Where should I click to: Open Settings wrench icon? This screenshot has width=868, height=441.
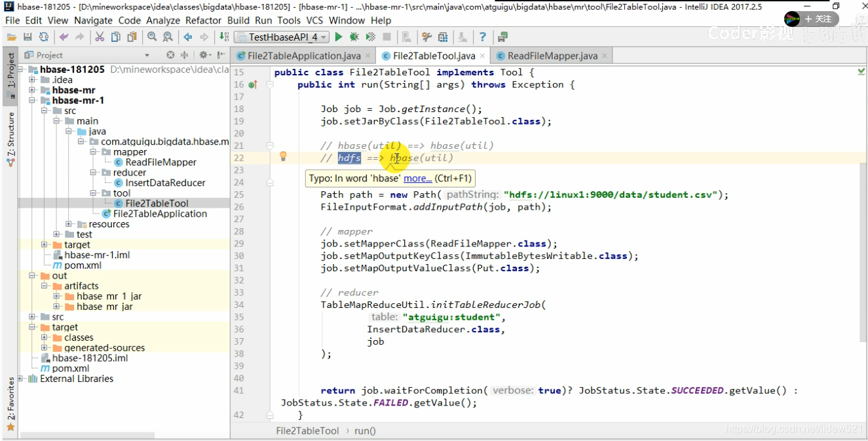pyautogui.click(x=427, y=37)
